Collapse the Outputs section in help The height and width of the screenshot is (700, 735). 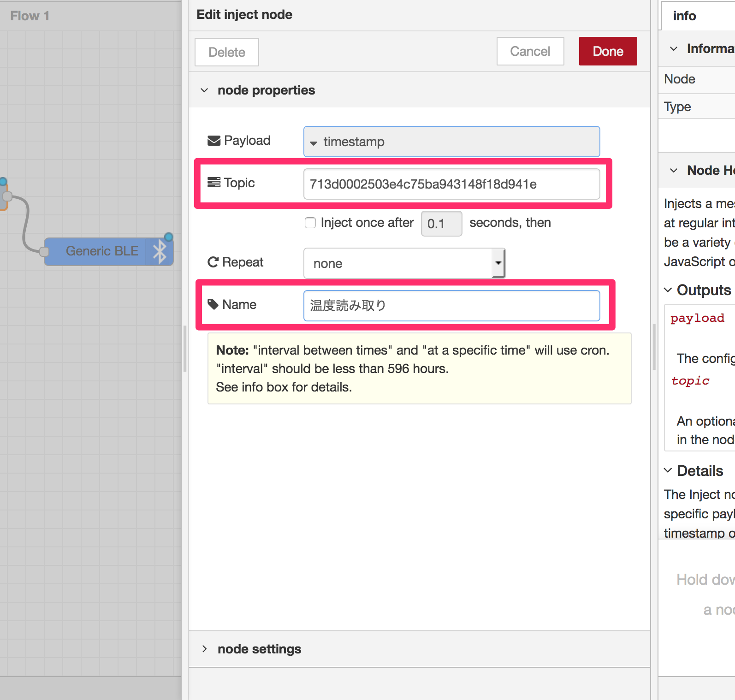pyautogui.click(x=668, y=290)
